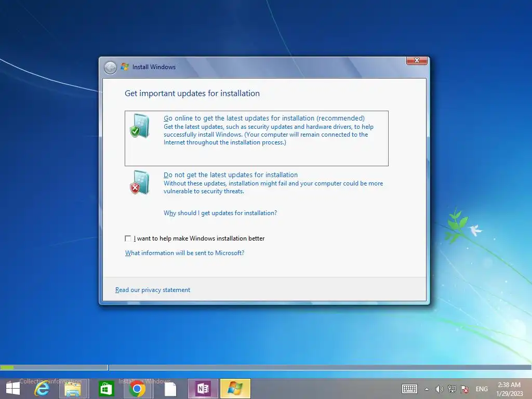Open What information will be sent to Microsoft
The image size is (532, 399).
(x=184, y=253)
